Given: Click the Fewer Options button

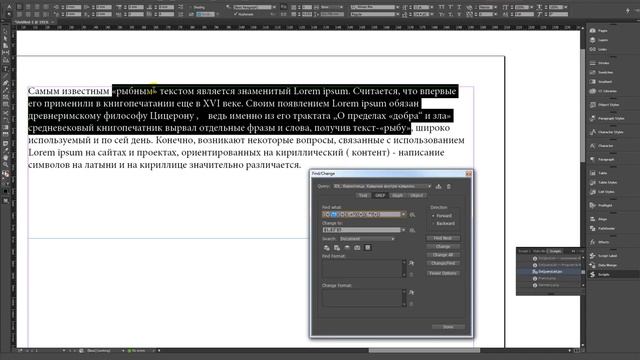Looking at the screenshot, I should [x=443, y=273].
